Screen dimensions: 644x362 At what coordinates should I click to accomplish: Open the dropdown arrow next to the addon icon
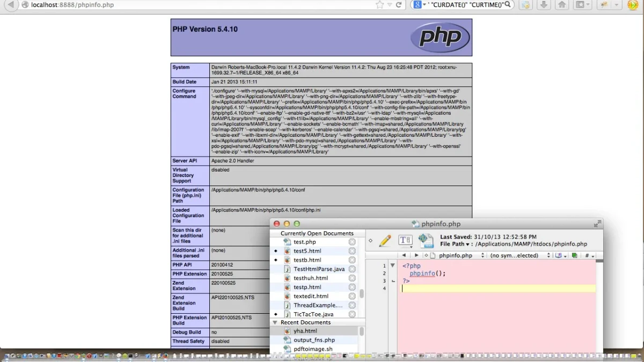click(x=616, y=5)
